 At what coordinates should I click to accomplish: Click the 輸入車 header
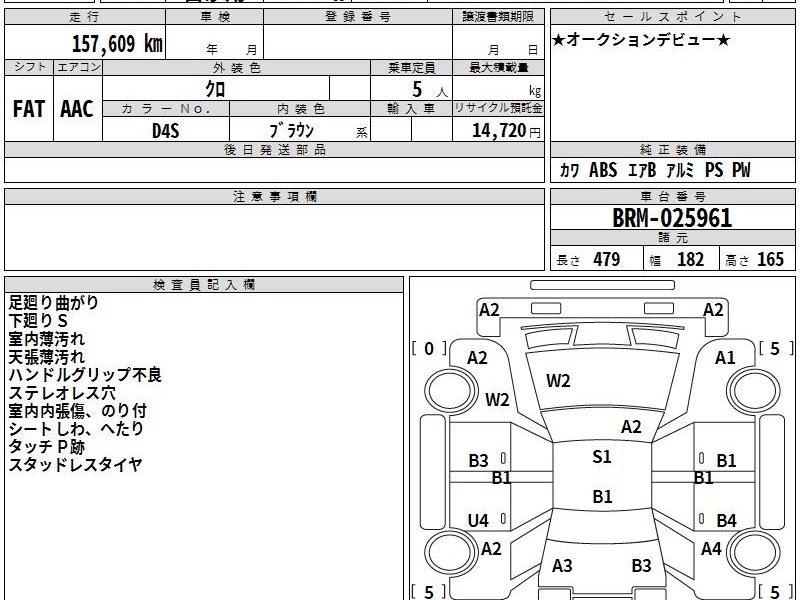411,109
